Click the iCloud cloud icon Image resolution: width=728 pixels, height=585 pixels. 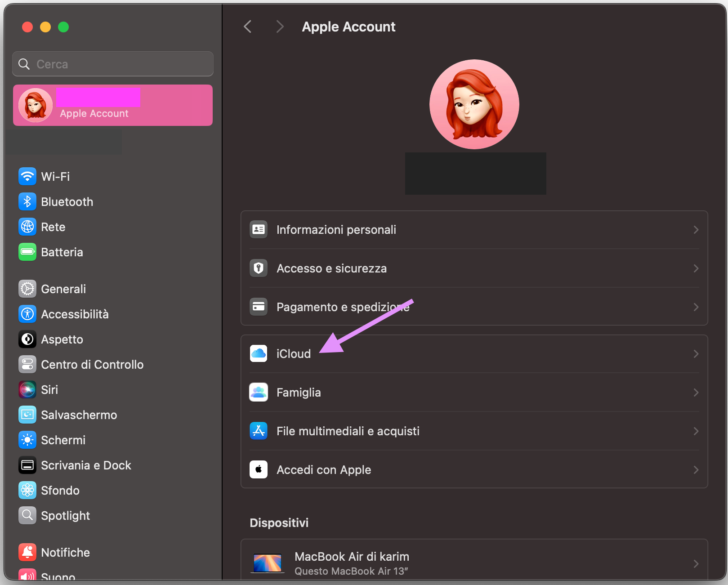[x=259, y=353]
